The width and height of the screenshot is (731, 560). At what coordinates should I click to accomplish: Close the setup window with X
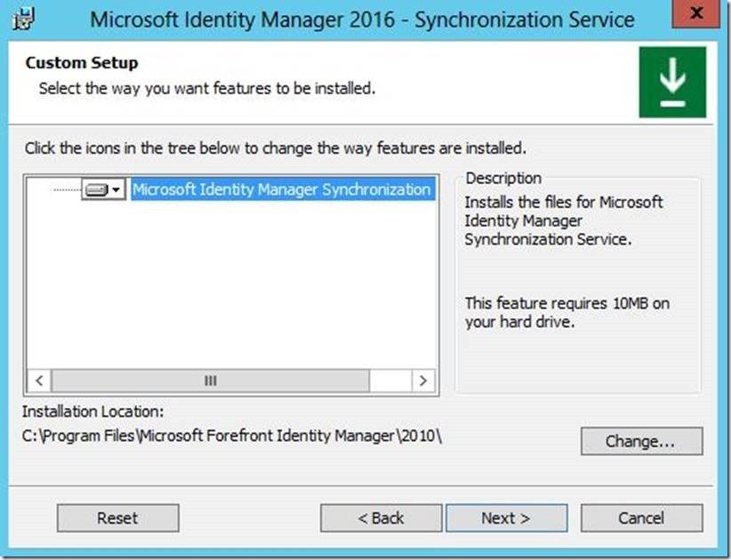pyautogui.click(x=696, y=13)
